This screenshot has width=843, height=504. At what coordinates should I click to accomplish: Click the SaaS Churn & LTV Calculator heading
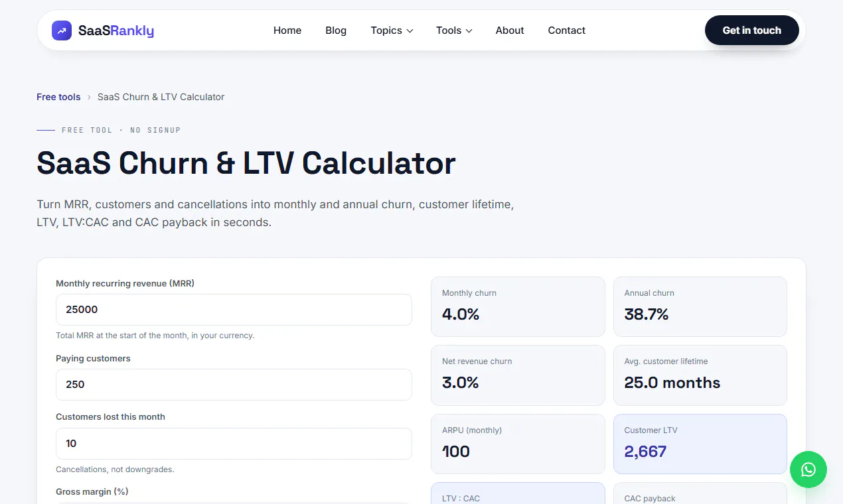246,163
